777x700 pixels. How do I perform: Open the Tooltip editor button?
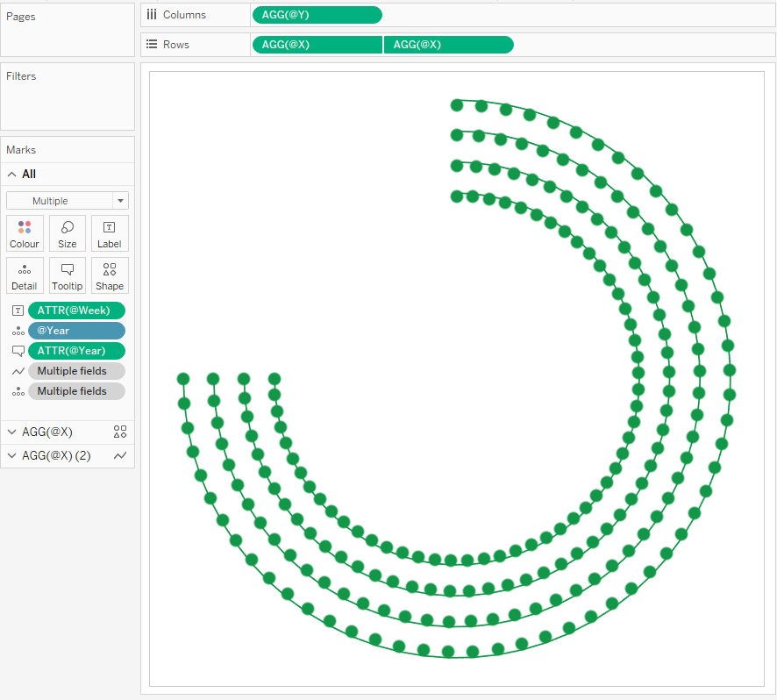point(67,275)
